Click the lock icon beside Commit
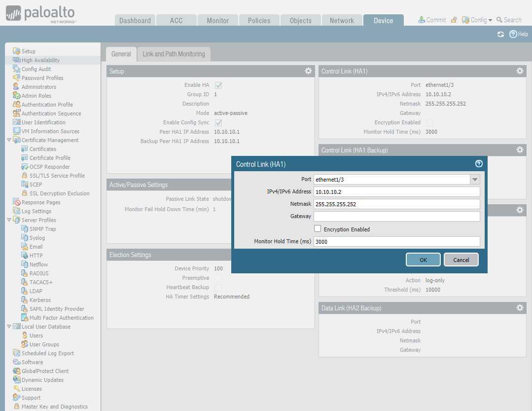 pos(454,20)
